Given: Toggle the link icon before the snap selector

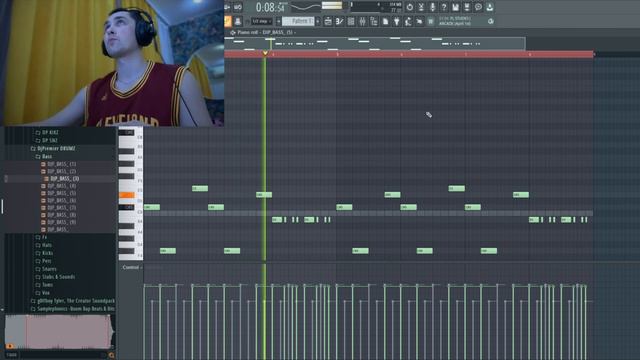Looking at the screenshot, I should point(247,22).
